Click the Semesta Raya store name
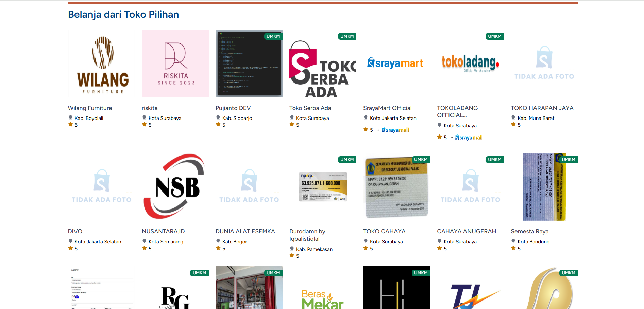Screen dimensions: 644x309 point(529,231)
